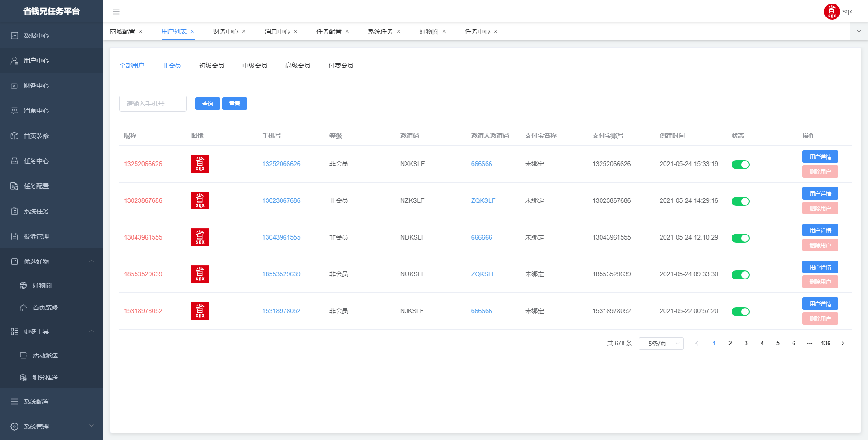
Task: Toggle status switch for user 13252066626
Action: click(740, 165)
